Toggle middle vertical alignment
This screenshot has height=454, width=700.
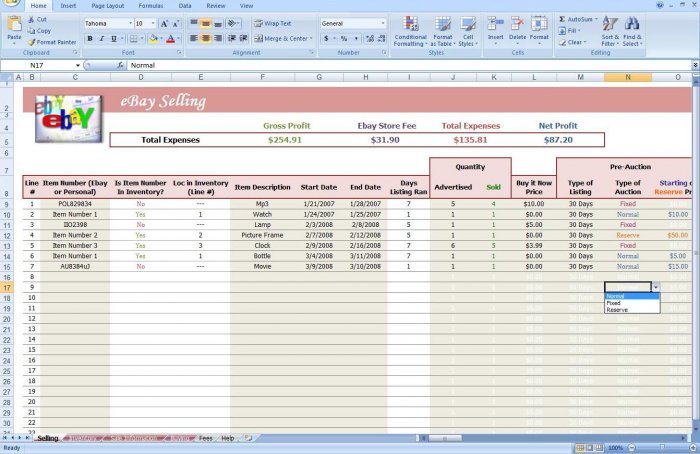[206, 23]
